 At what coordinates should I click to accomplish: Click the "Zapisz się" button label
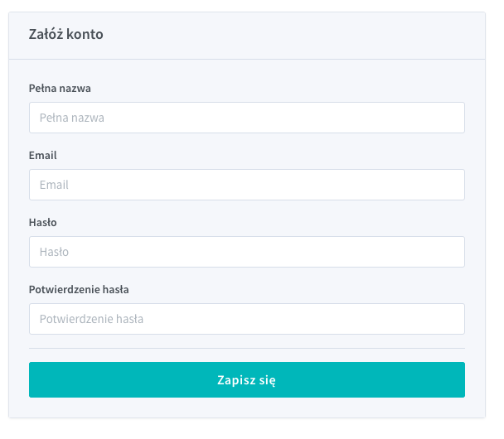point(246,380)
